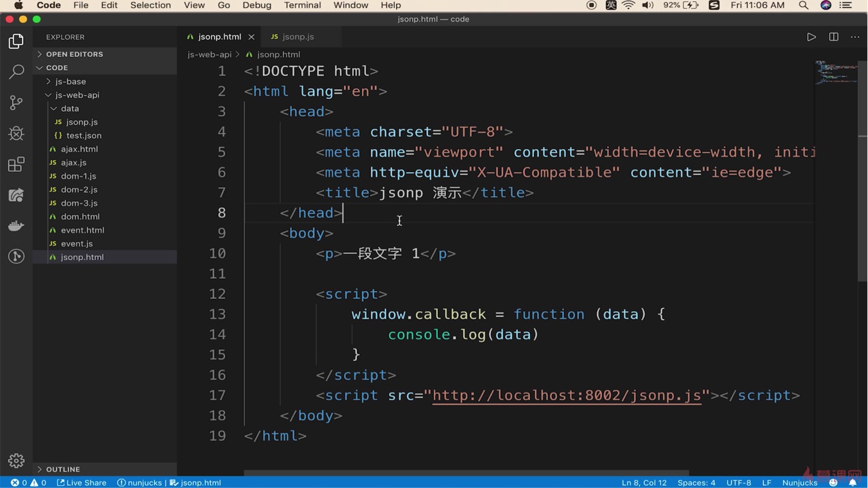Open the Wi-Fi menu in menu bar

tap(629, 5)
